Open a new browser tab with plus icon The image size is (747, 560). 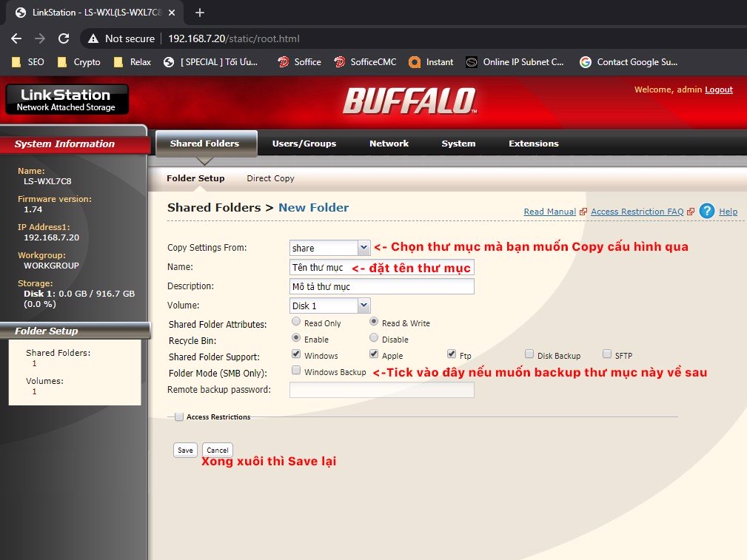[200, 13]
